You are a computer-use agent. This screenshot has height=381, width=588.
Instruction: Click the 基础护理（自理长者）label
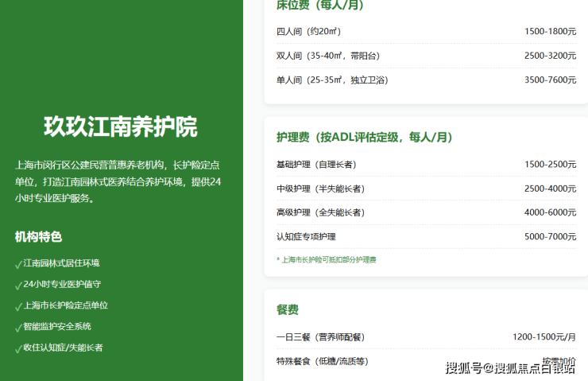[x=316, y=165]
